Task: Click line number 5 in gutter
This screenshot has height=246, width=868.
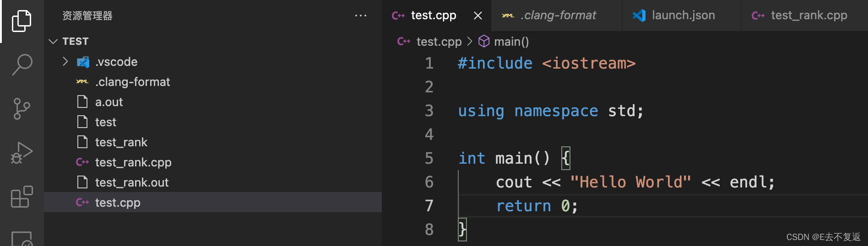Action: tap(429, 158)
